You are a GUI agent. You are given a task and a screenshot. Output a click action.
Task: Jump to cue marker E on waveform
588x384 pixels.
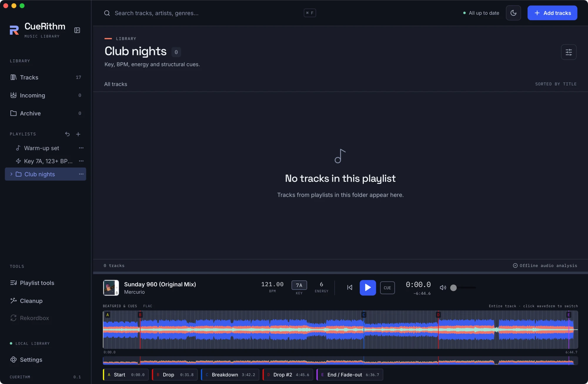pyautogui.click(x=569, y=315)
